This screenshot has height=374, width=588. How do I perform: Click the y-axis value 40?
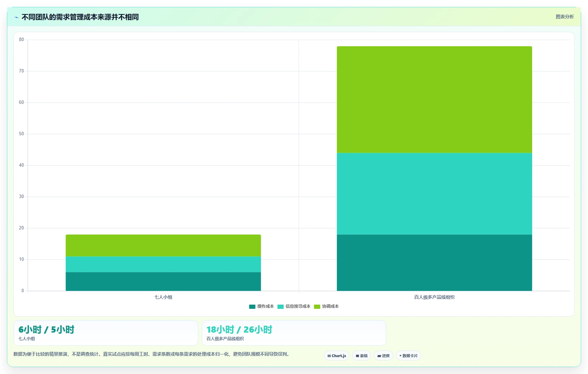[x=21, y=165]
